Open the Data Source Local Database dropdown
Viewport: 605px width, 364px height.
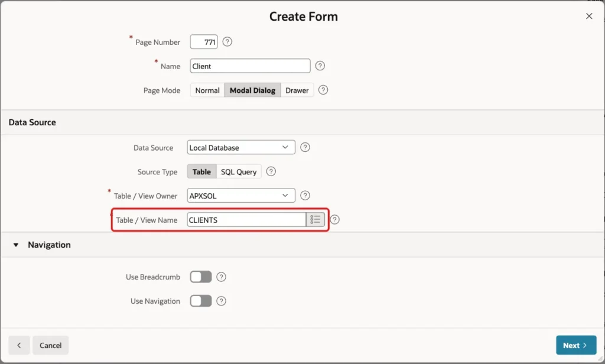coord(241,148)
